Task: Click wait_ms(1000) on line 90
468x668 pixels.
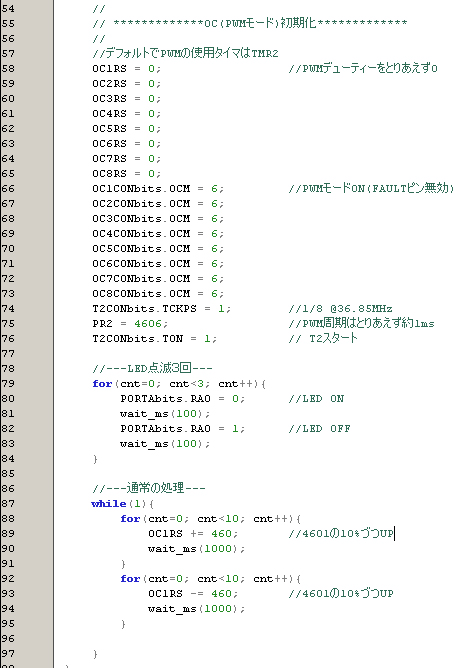Action: [196, 549]
